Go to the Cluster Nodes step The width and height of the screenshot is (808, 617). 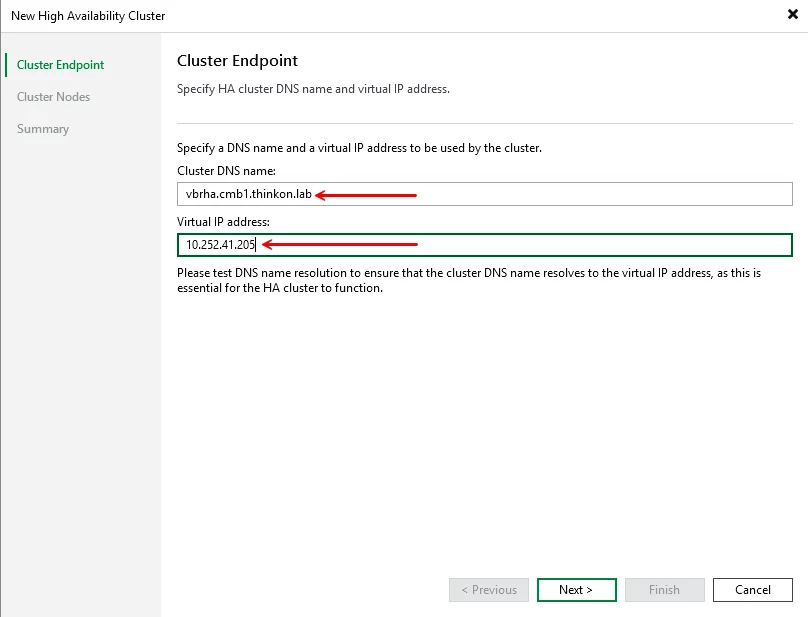click(x=54, y=97)
